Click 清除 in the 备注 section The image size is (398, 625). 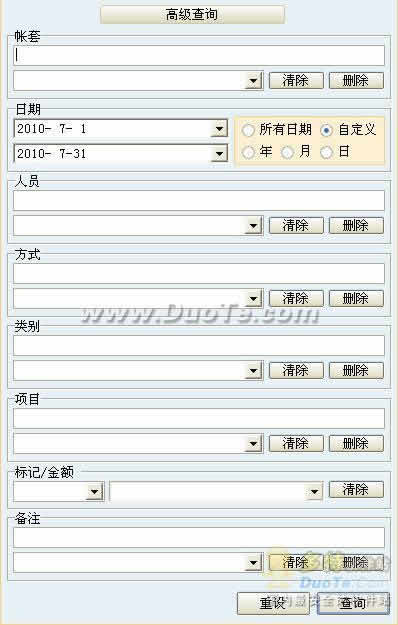click(296, 562)
